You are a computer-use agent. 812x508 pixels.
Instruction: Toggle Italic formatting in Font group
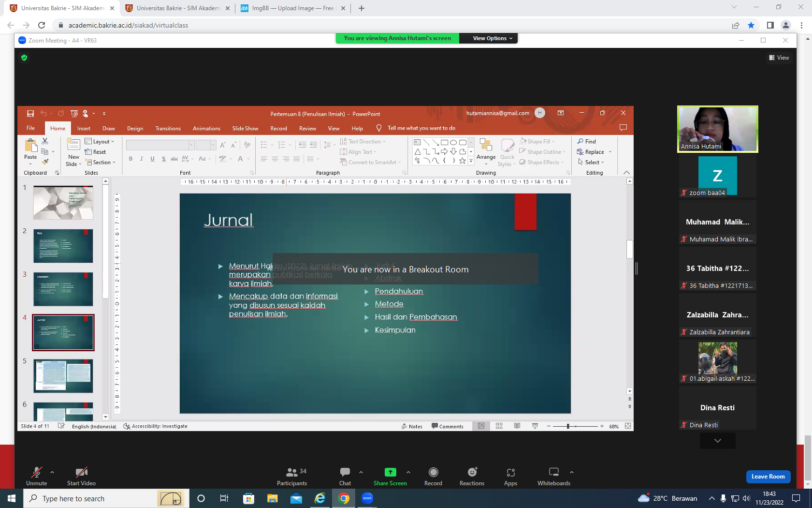click(x=142, y=159)
